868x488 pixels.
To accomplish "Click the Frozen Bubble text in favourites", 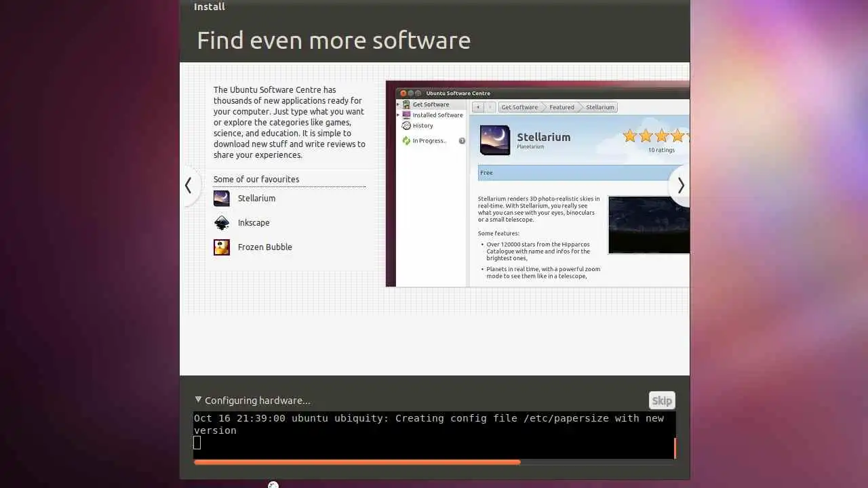I will [x=265, y=247].
